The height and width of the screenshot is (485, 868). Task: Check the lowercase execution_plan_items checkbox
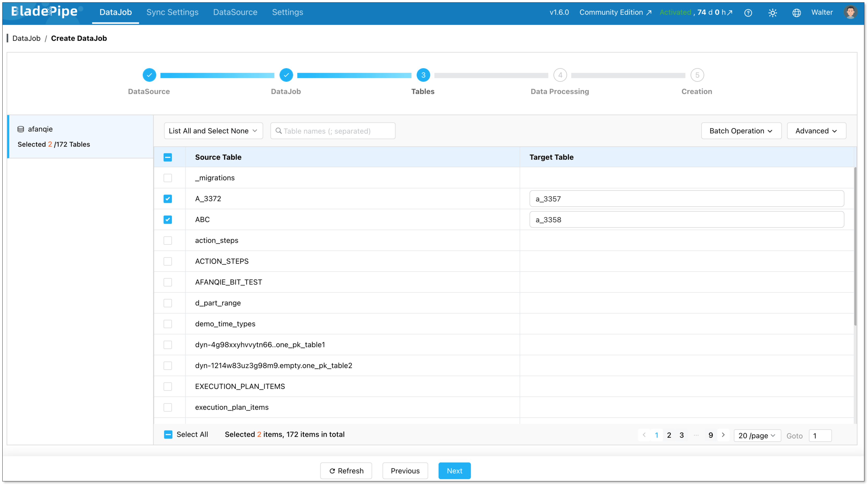pyautogui.click(x=167, y=407)
